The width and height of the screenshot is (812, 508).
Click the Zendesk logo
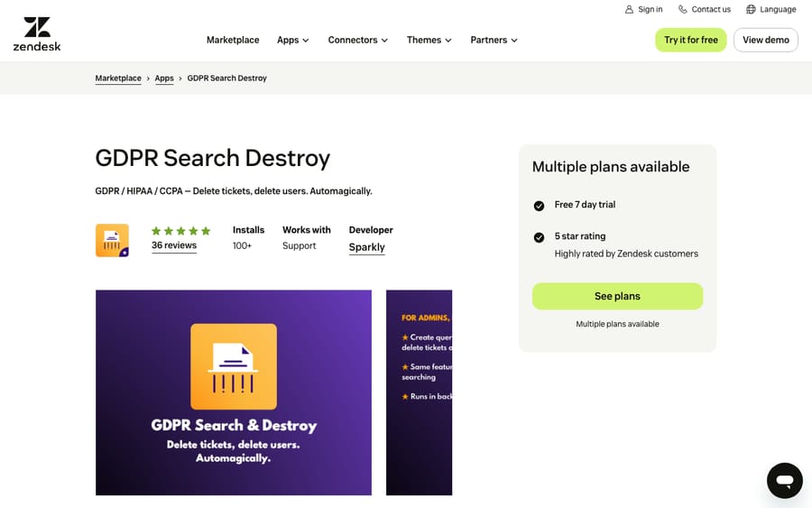tap(37, 33)
